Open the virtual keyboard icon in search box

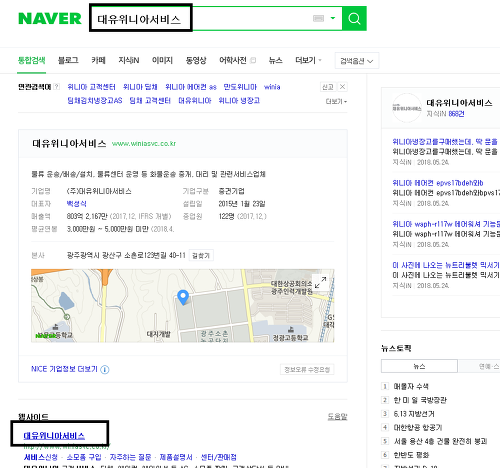(318, 18)
